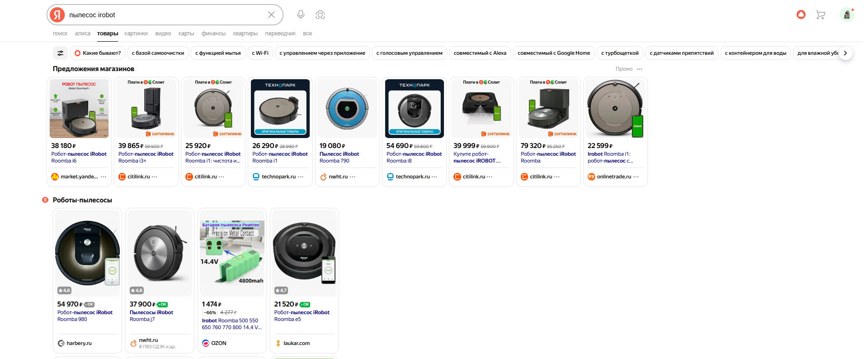The width and height of the screenshot is (868, 359).
Task: Switch to видео tab
Action: pyautogui.click(x=163, y=34)
